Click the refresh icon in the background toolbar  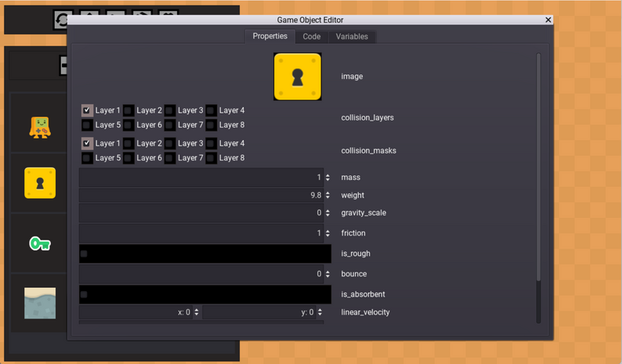(x=61, y=20)
